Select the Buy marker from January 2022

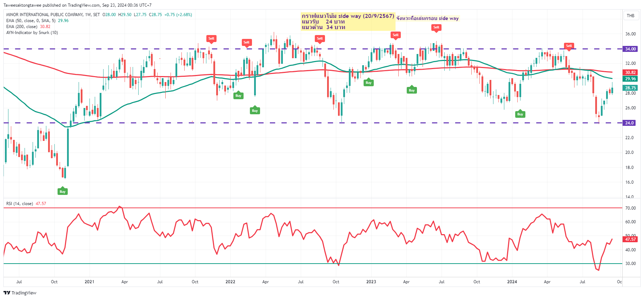[238, 95]
